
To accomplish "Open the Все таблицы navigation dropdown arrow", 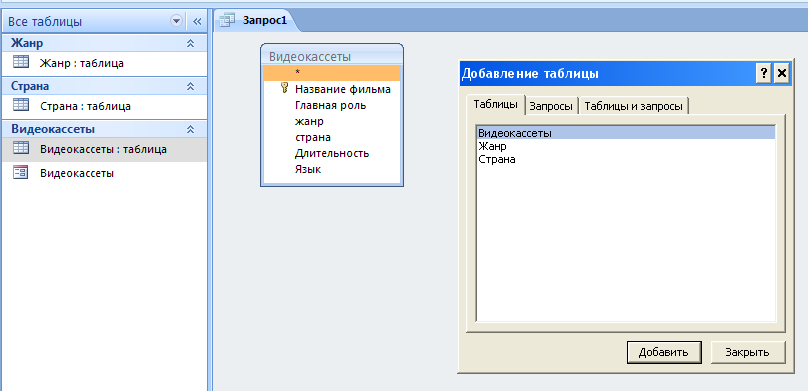I will pos(176,21).
